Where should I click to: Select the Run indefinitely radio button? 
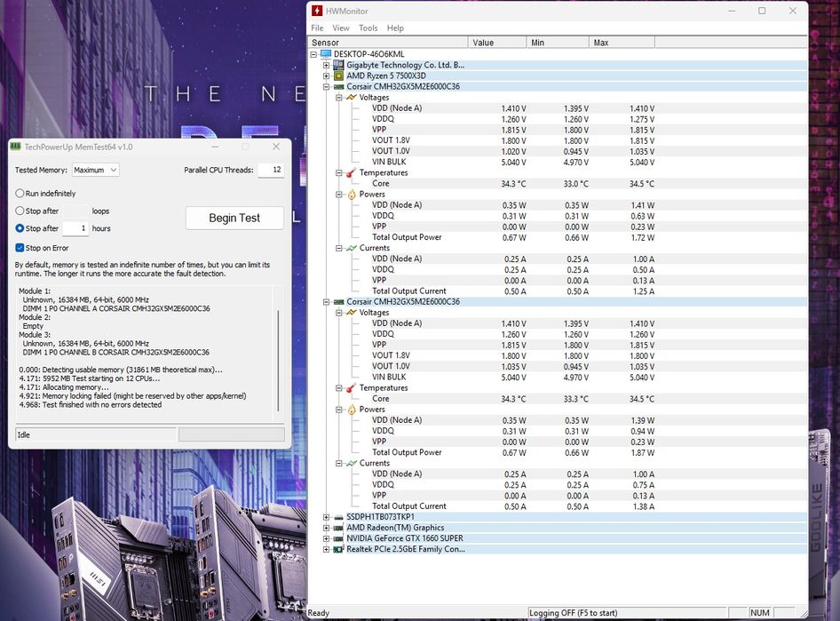point(20,194)
